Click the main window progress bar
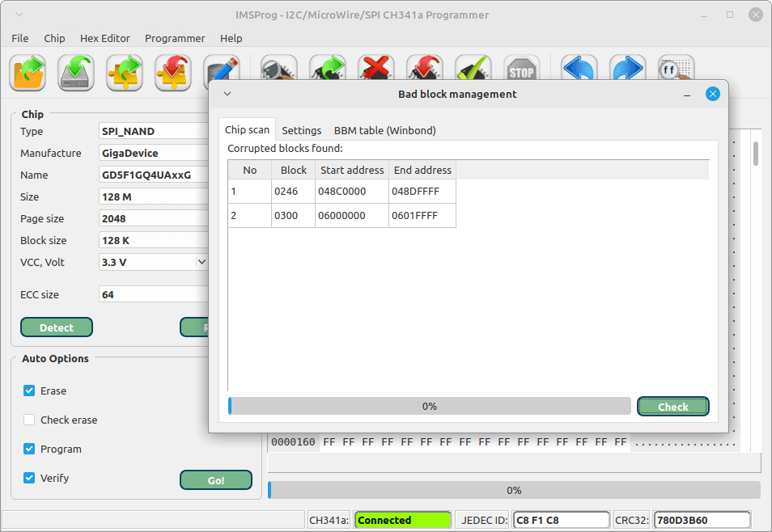This screenshot has height=532, width=772. 514,490
